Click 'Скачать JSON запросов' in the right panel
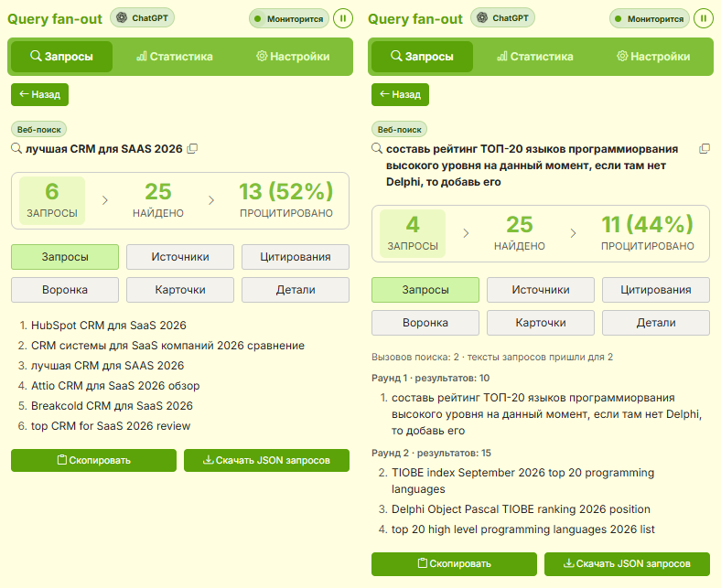721x588 pixels. click(x=627, y=564)
